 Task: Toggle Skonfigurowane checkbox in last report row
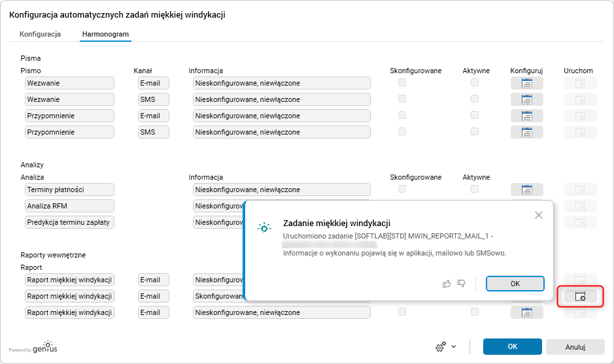[402, 312]
